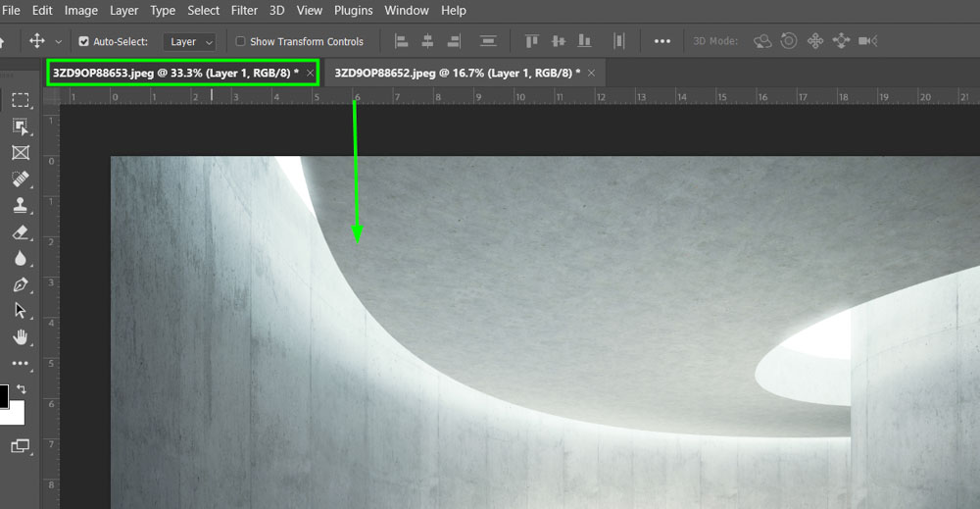Viewport: 980px width, 509px height.
Task: Click the white background color swatch
Action: 15,415
